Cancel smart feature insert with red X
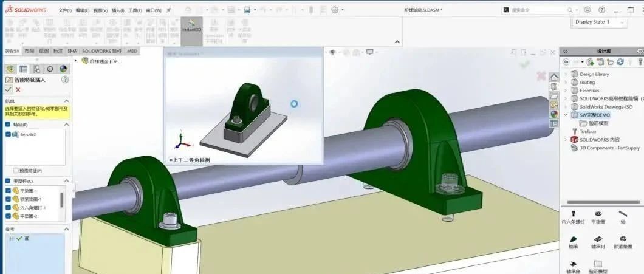644x274 pixels. [x=18, y=89]
